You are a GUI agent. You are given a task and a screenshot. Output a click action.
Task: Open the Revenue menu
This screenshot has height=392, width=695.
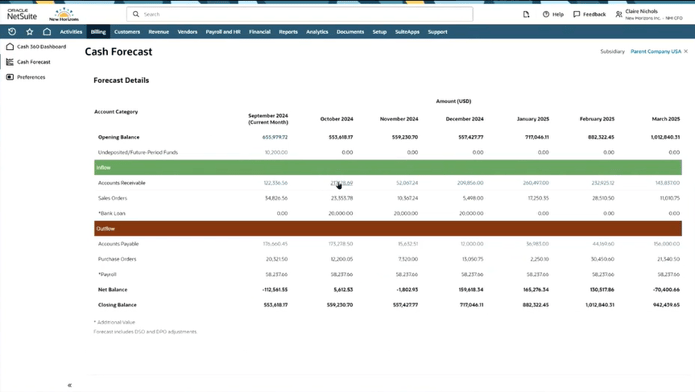click(159, 32)
